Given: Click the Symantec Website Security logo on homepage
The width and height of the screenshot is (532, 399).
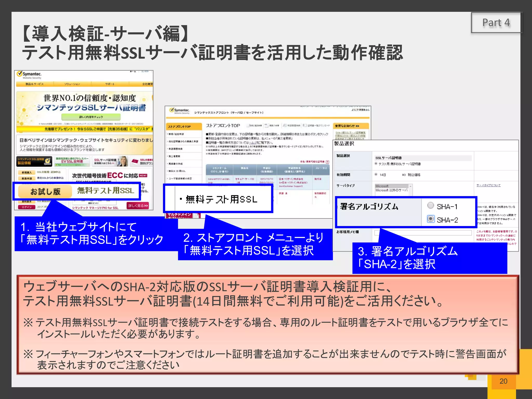Looking at the screenshot, I should coord(29,75).
